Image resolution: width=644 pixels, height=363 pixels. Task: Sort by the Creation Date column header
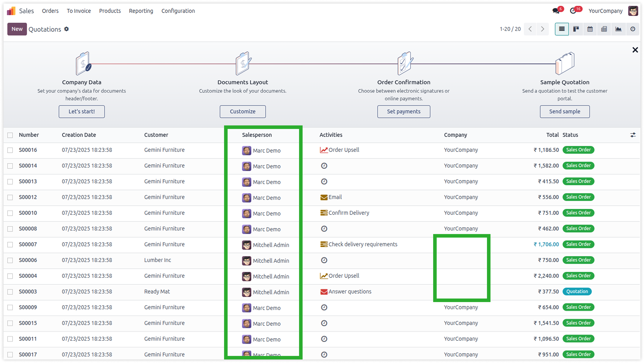[x=79, y=135]
